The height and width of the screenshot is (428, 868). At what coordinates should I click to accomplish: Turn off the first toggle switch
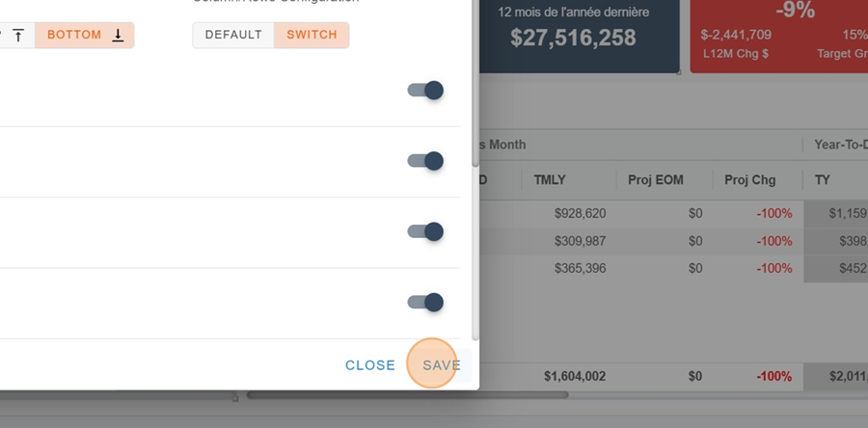click(x=425, y=91)
